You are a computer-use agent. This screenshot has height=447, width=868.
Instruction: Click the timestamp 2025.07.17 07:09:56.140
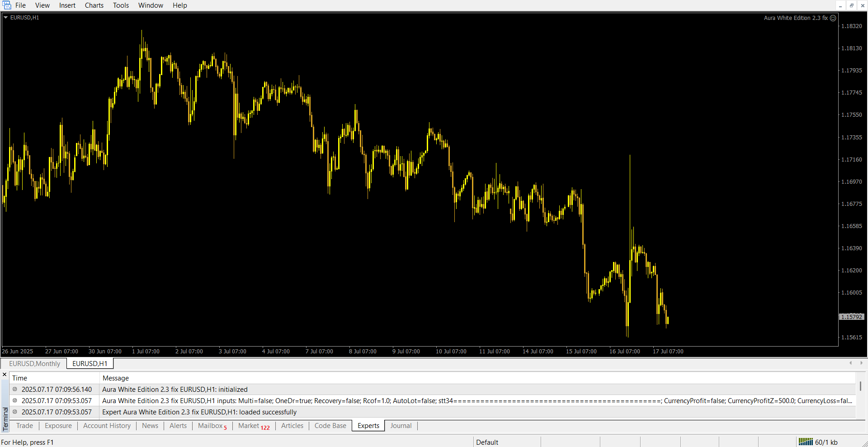pyautogui.click(x=57, y=389)
